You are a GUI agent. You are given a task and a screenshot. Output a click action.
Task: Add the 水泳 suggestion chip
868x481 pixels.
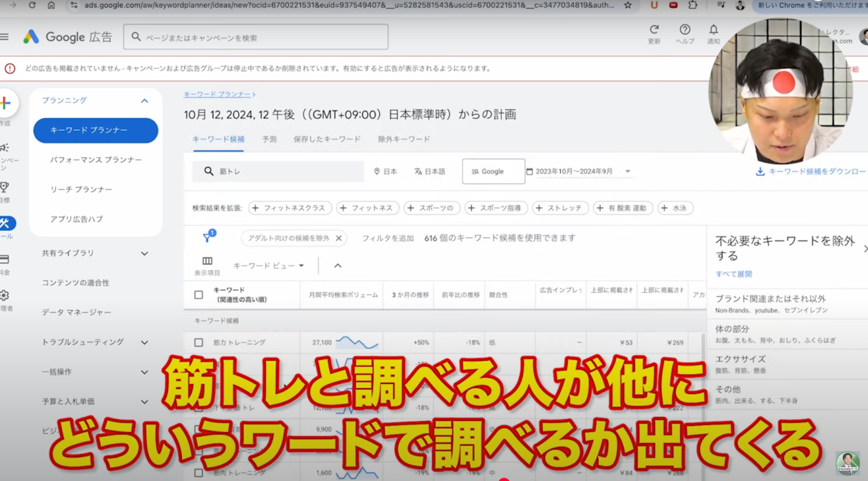(x=675, y=208)
